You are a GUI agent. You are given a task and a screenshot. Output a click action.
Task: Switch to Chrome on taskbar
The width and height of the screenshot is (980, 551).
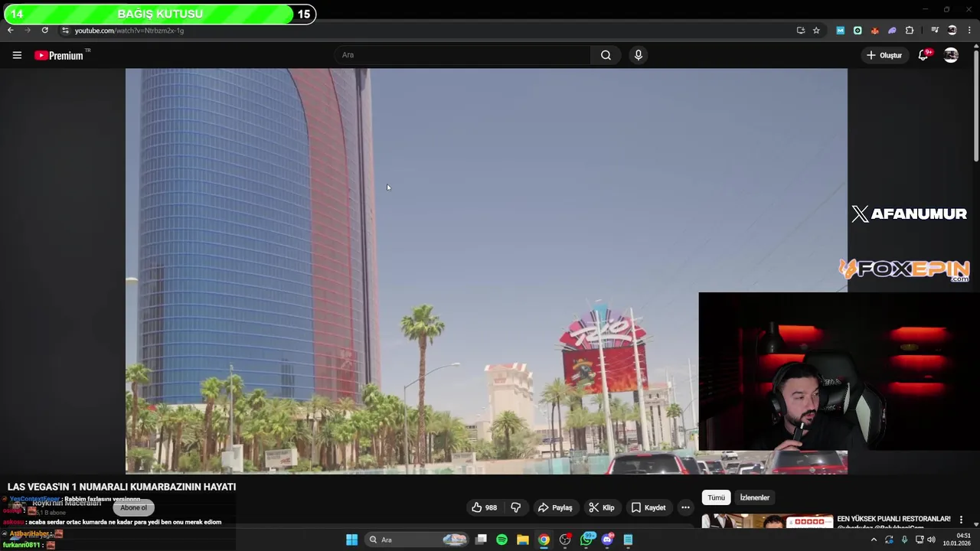(544, 540)
